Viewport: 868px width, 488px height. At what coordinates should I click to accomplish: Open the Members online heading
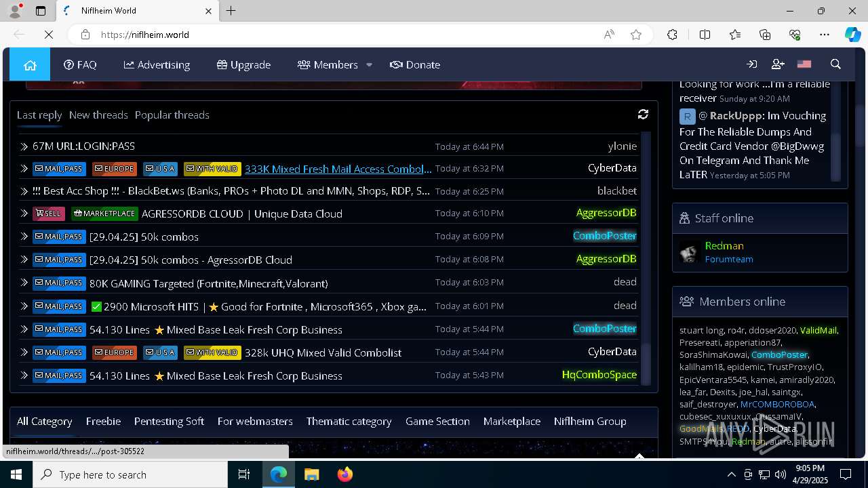click(x=742, y=302)
